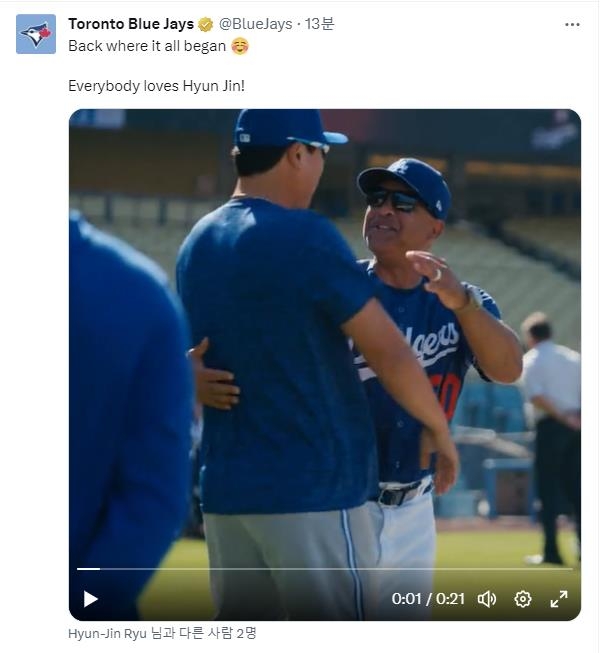The width and height of the screenshot is (600, 653).
Task: Enter fullscreen video mode
Action: click(x=559, y=599)
